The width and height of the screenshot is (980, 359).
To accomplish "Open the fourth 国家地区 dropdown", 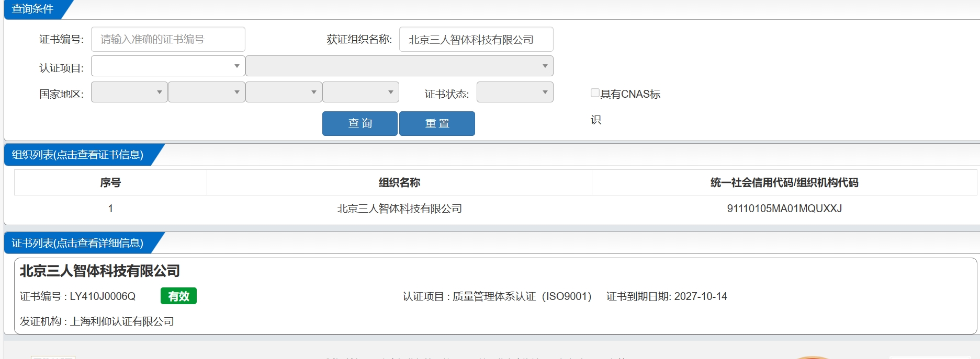I will (361, 92).
